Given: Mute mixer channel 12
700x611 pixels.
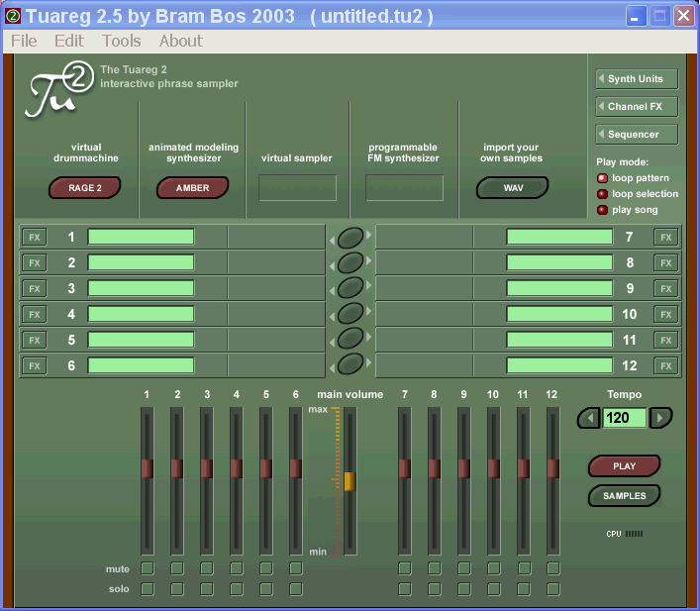Looking at the screenshot, I should 553,568.
